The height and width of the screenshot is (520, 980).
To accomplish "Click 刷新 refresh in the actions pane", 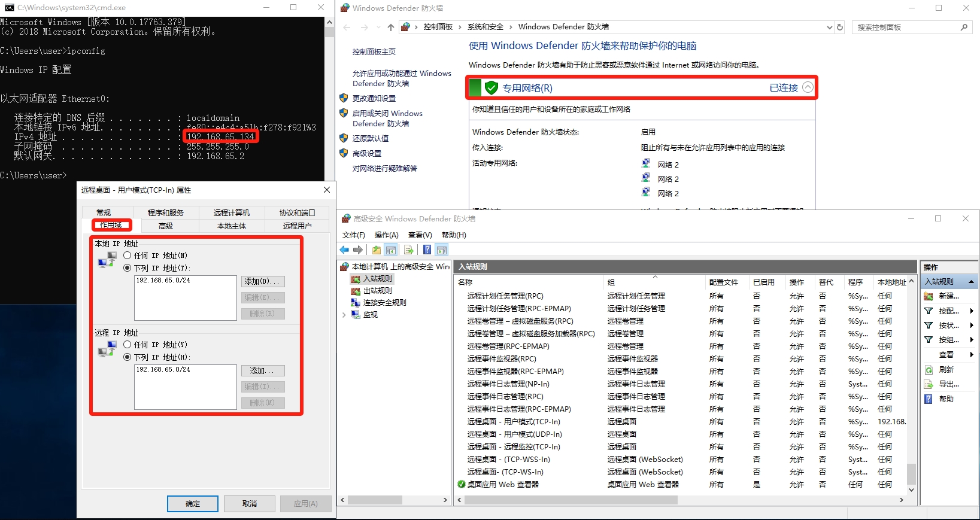I will [x=946, y=370].
